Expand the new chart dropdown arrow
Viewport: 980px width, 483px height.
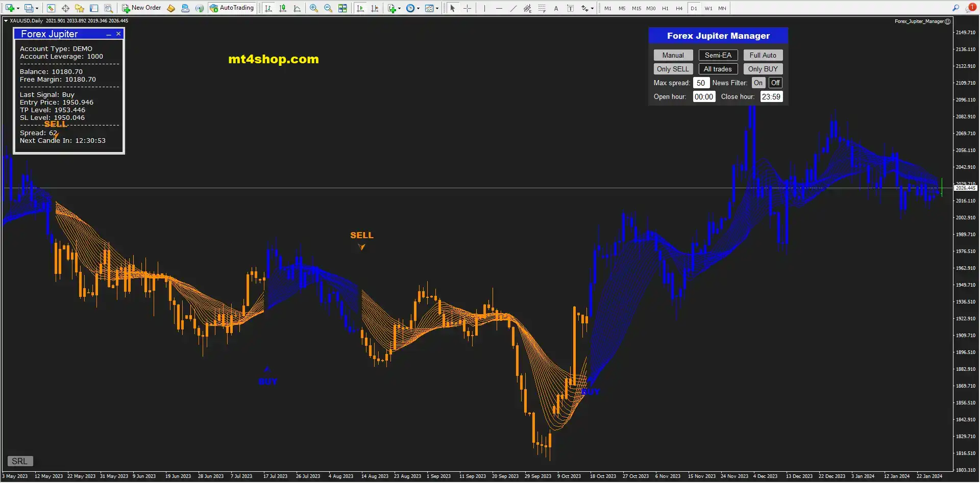(x=18, y=8)
